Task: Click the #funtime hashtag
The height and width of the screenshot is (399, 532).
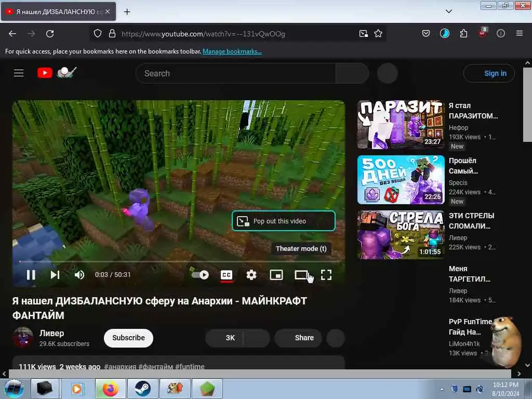Action: click(x=190, y=366)
